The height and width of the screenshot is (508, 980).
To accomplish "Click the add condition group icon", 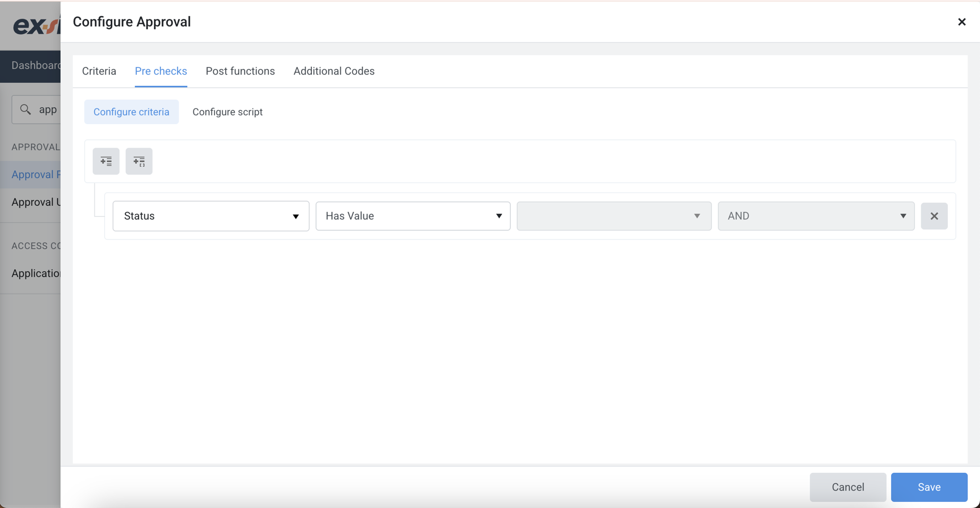I will point(139,161).
